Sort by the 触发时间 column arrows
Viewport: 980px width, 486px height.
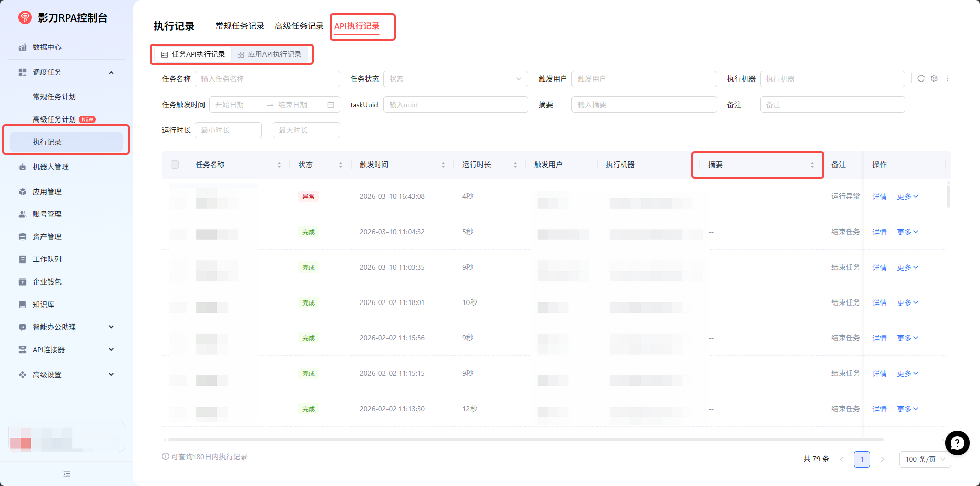coord(443,165)
